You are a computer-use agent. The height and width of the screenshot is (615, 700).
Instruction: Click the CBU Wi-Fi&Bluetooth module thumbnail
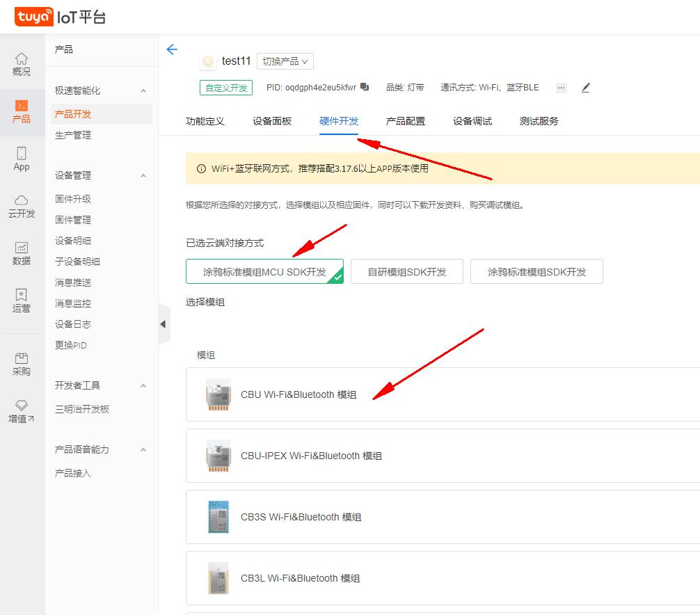[217, 394]
